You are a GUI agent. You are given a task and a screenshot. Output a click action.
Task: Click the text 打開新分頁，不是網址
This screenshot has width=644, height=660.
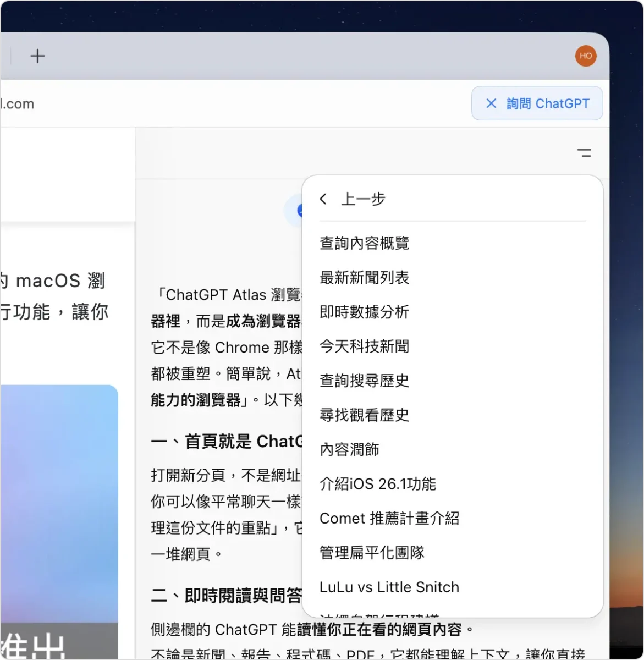(226, 475)
